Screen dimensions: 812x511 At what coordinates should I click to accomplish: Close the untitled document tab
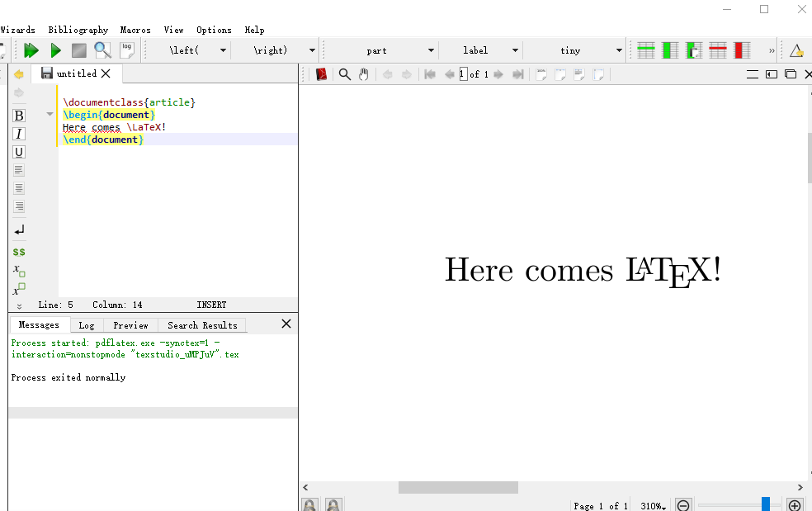106,73
